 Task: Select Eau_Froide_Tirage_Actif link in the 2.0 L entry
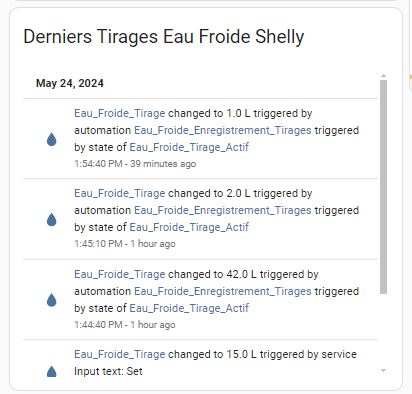click(189, 228)
